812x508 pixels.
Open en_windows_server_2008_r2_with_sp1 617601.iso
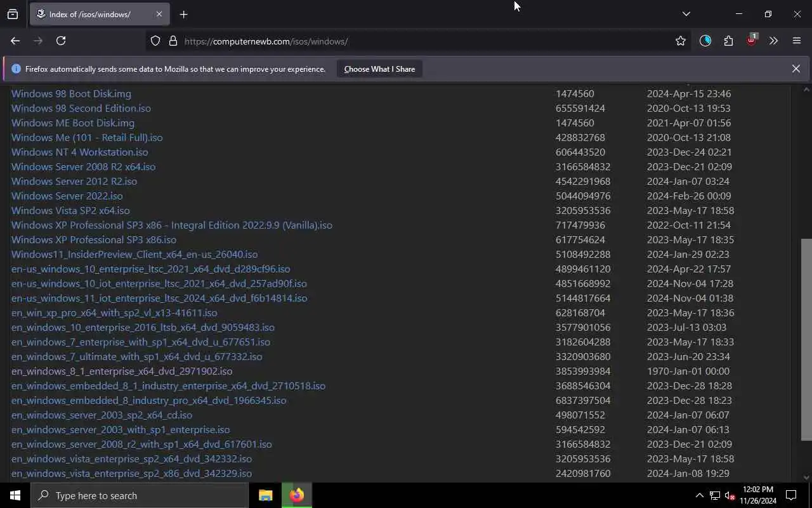point(141,444)
